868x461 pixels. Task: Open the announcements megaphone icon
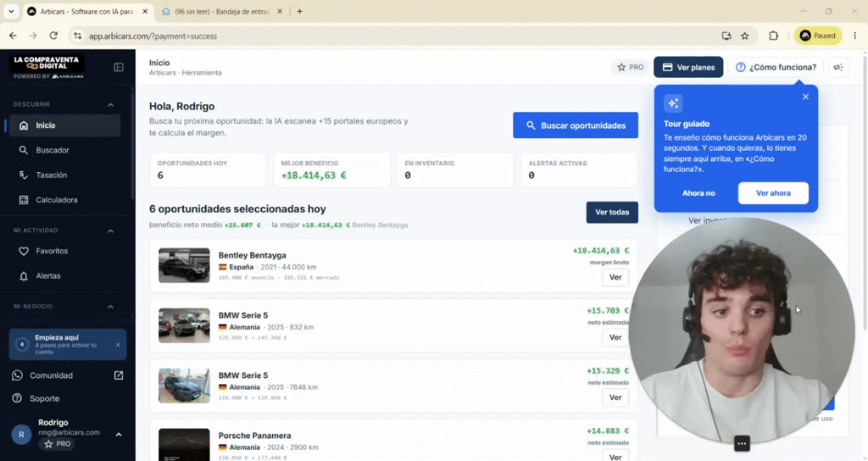tap(838, 67)
